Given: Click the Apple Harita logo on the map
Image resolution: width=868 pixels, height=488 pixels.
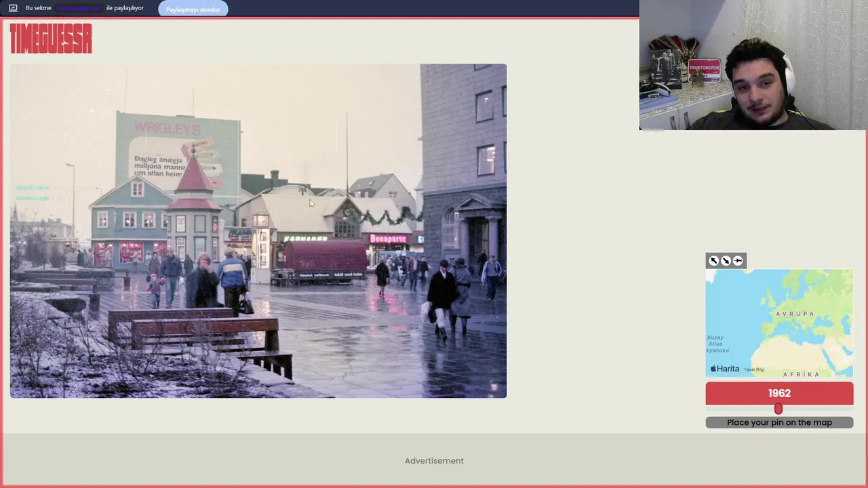Looking at the screenshot, I should click(724, 369).
